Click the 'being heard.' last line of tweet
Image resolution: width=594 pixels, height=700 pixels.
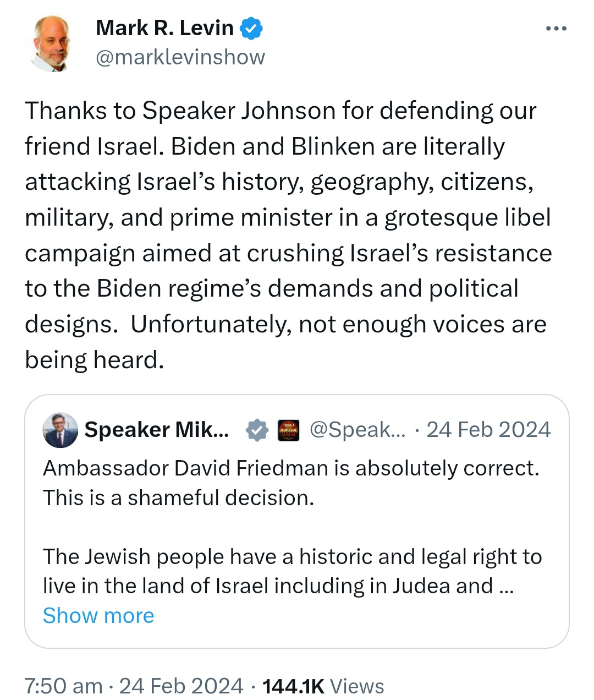coord(95,360)
